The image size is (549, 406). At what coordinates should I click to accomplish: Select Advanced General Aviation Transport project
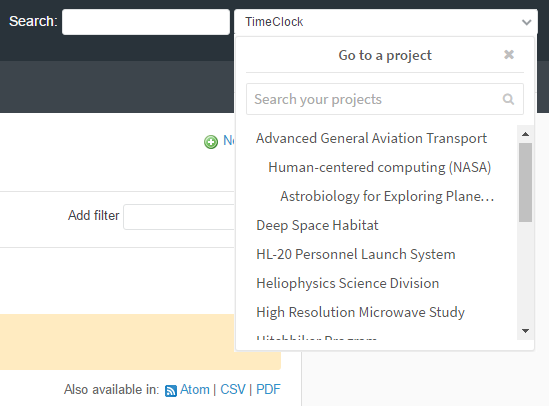[x=371, y=138]
